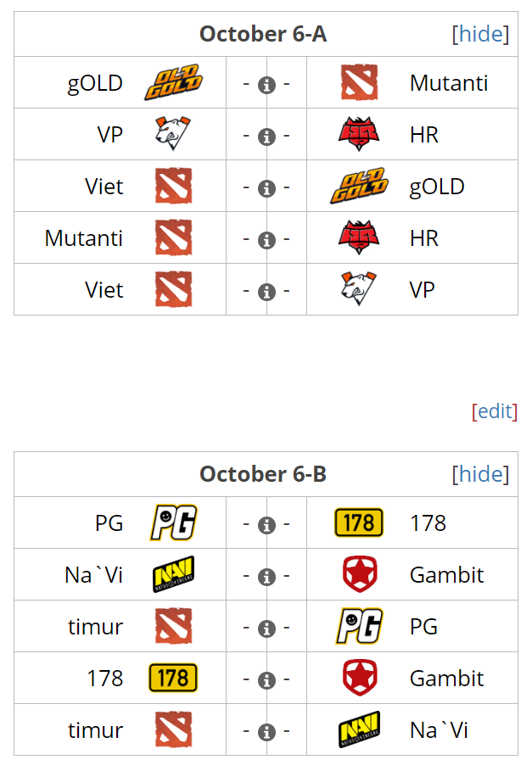Screen dimensions: 532x771
Task: Click the PG logo in the PG vs 178 row
Action: pyautogui.click(x=173, y=522)
